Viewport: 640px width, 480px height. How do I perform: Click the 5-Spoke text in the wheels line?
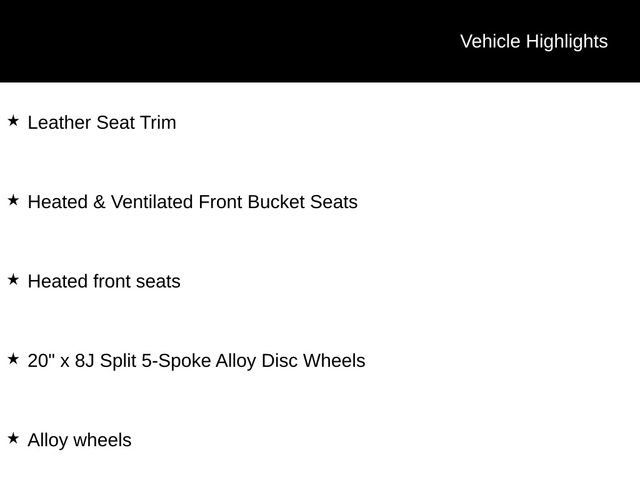coord(176,361)
